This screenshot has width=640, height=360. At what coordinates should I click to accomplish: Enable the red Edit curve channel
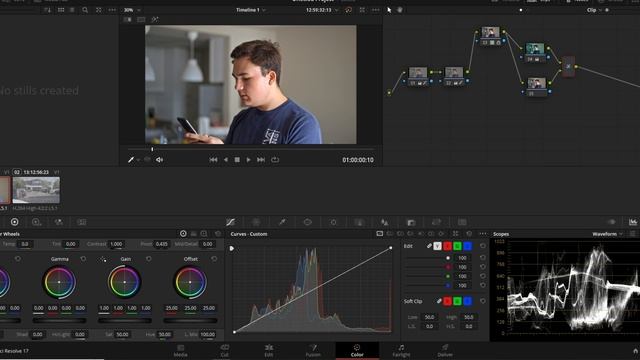pyautogui.click(x=447, y=246)
